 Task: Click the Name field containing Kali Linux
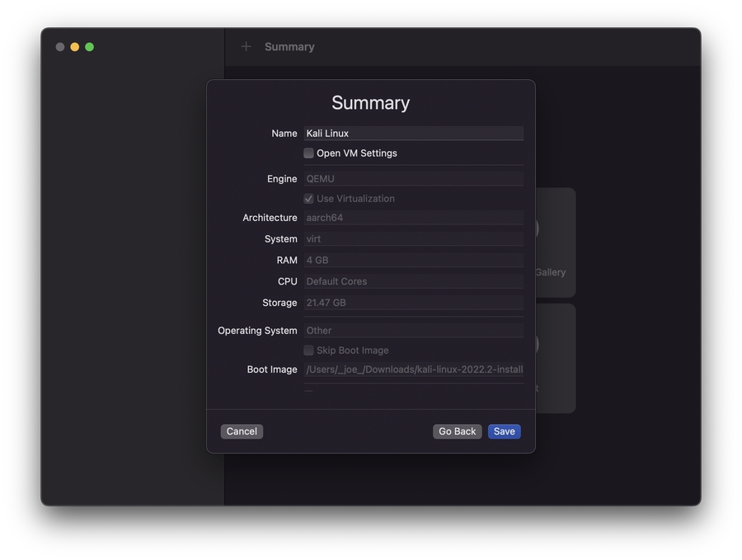pyautogui.click(x=413, y=134)
